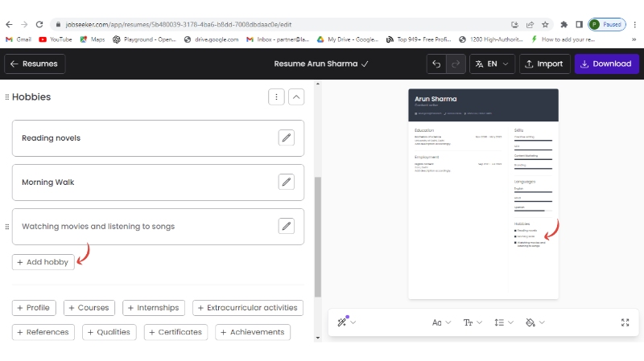Undo the last resume change
The image size is (644, 361).
click(436, 64)
